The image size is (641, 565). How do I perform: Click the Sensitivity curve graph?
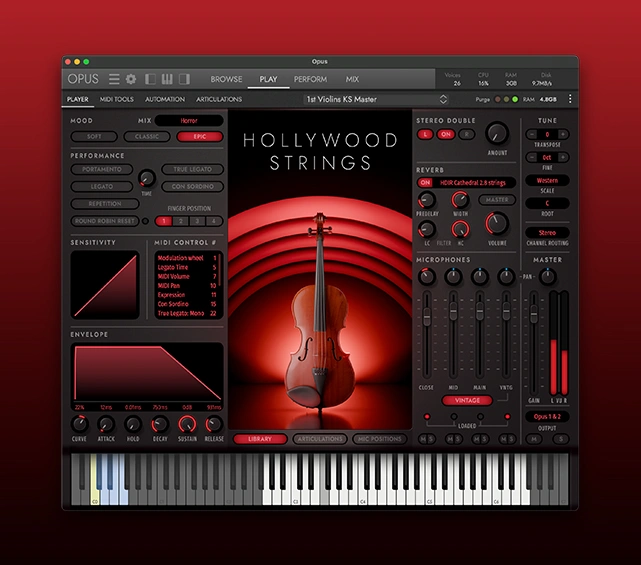pos(105,285)
